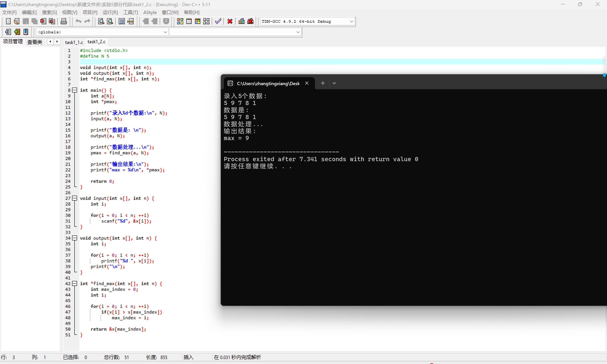Click the green plus insert icon
607x364 pixels.
(17, 32)
